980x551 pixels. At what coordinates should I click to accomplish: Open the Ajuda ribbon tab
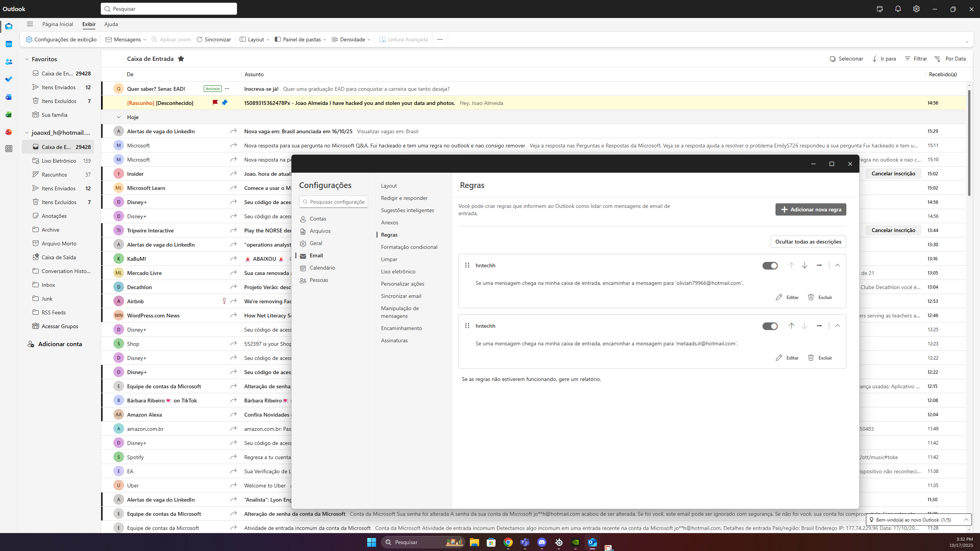(x=111, y=24)
